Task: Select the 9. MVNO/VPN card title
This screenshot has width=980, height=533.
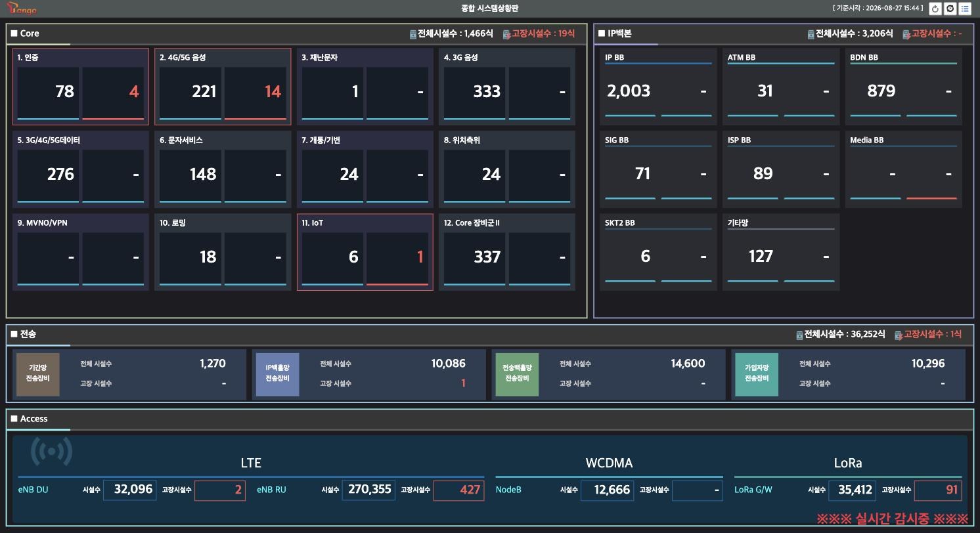Action: [42, 223]
